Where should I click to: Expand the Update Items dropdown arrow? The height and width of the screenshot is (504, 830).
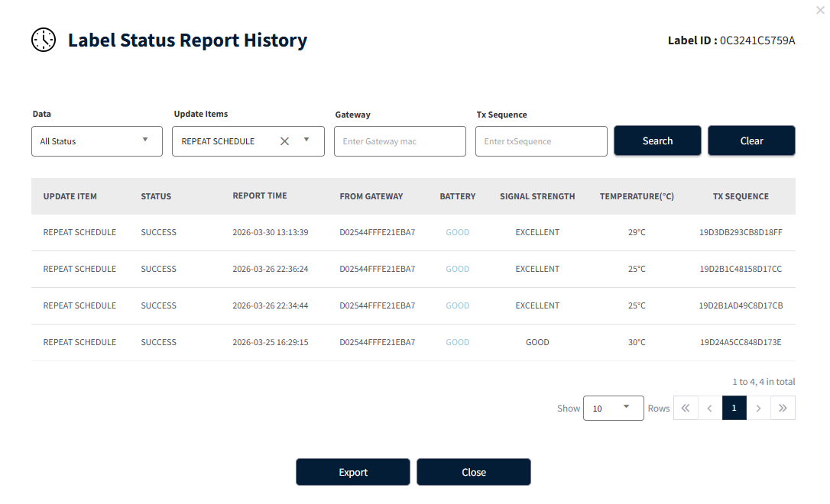point(306,141)
